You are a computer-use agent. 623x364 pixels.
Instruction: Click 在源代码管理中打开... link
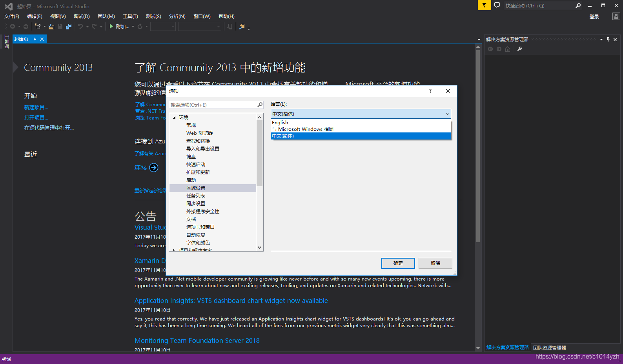[49, 128]
